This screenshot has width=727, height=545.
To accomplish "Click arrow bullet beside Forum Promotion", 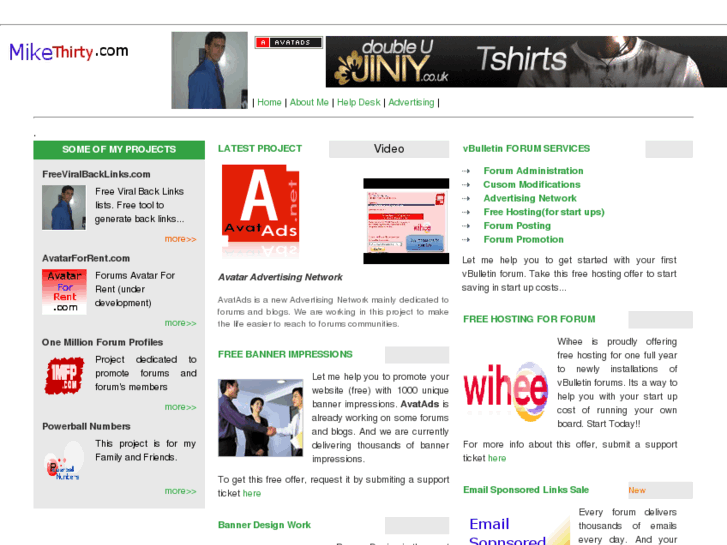I will (466, 240).
